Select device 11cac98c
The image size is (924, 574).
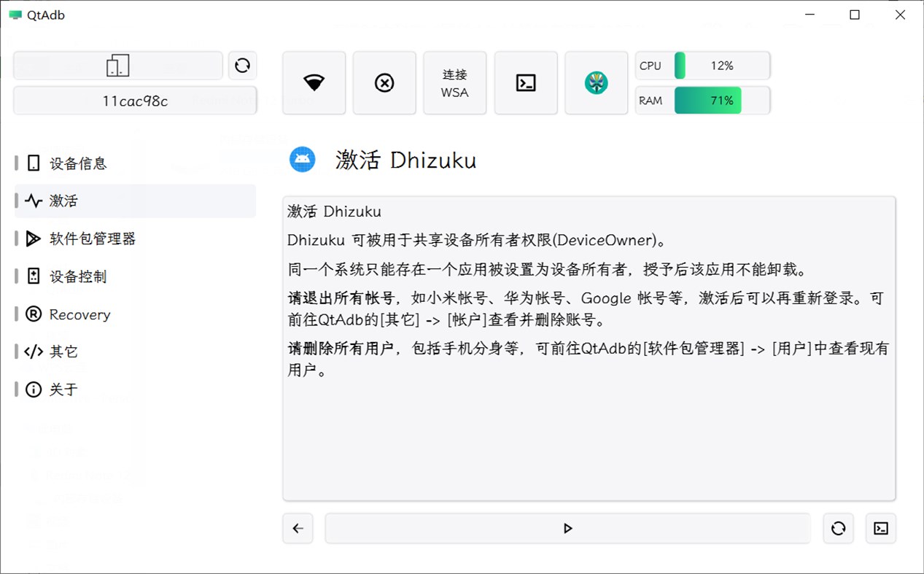(x=135, y=101)
